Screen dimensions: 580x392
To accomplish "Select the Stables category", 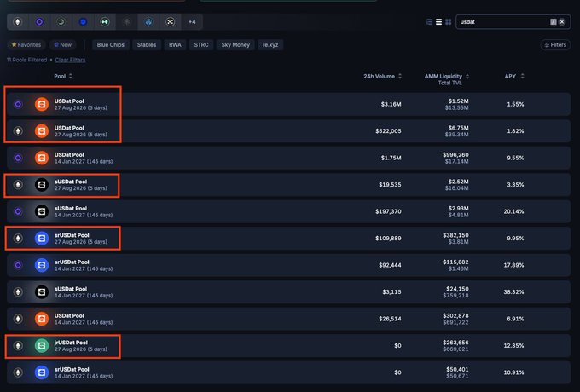I will pyautogui.click(x=147, y=44).
